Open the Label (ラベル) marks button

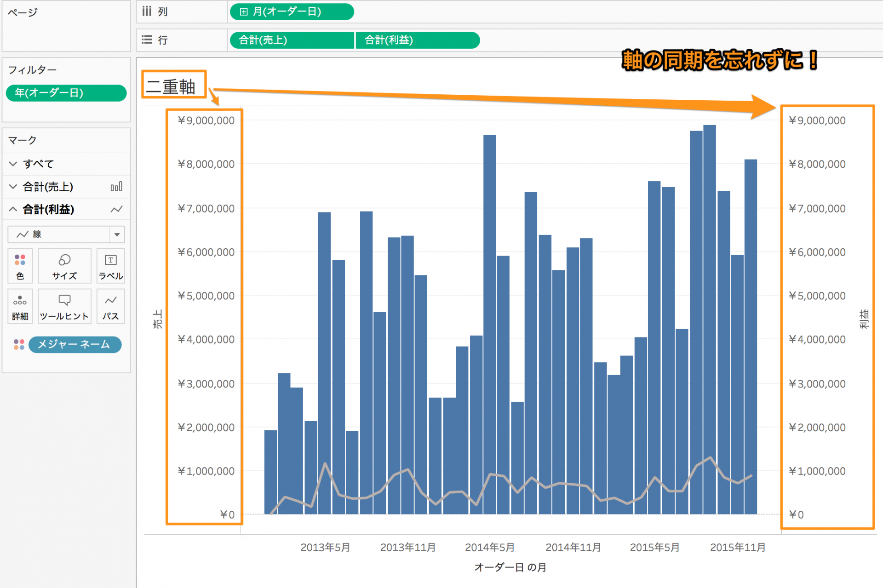point(111,266)
